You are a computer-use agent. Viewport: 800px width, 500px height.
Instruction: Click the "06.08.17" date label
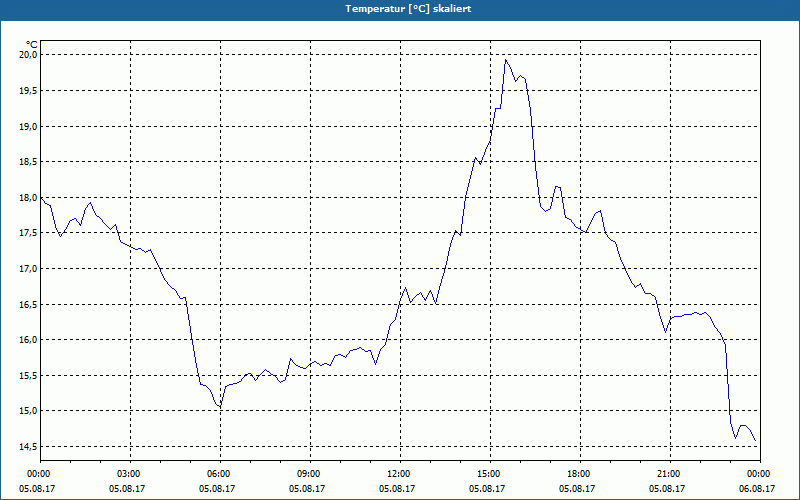tap(757, 488)
